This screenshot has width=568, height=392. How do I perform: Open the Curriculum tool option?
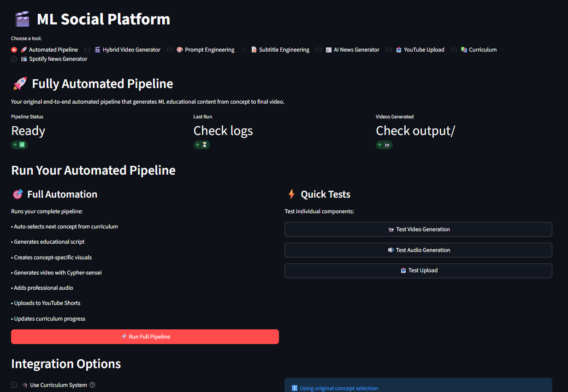(x=454, y=50)
